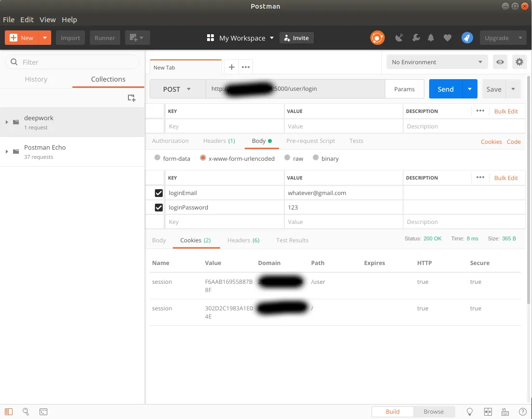This screenshot has height=419, width=532.
Task: Select binary body type
Action: point(316,158)
